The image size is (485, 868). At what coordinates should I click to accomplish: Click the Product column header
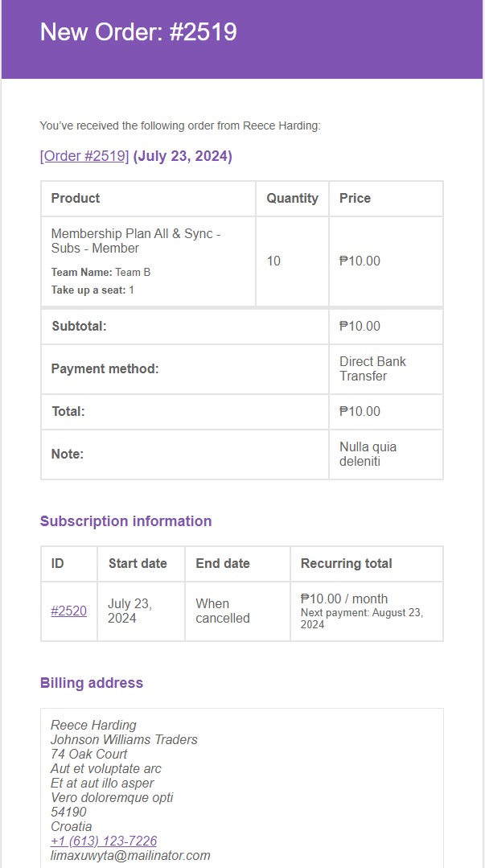click(x=76, y=198)
